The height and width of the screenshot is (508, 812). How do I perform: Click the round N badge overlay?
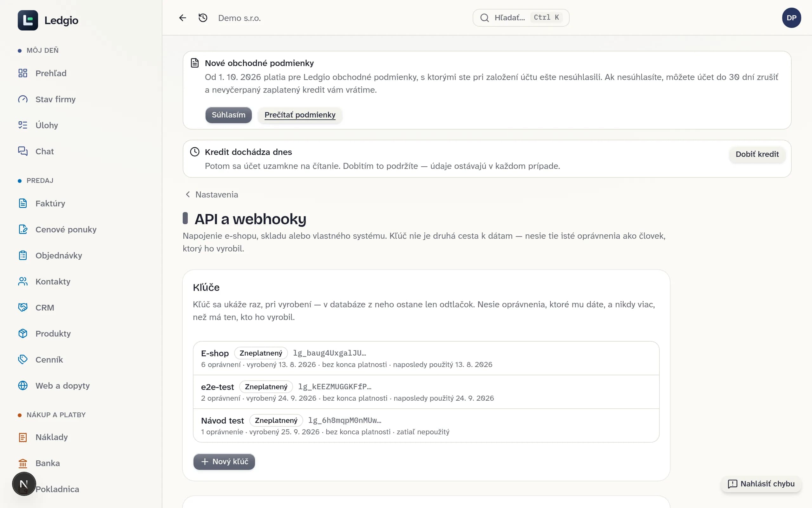(x=24, y=484)
